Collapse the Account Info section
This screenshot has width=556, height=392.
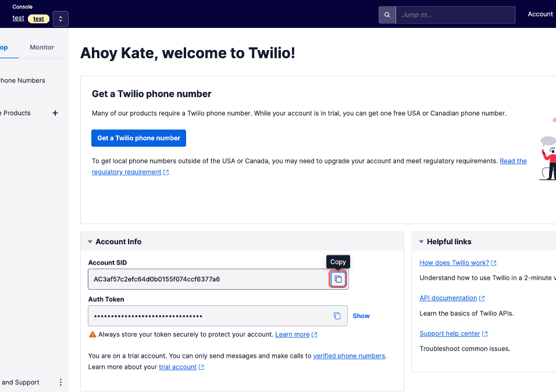coord(90,242)
